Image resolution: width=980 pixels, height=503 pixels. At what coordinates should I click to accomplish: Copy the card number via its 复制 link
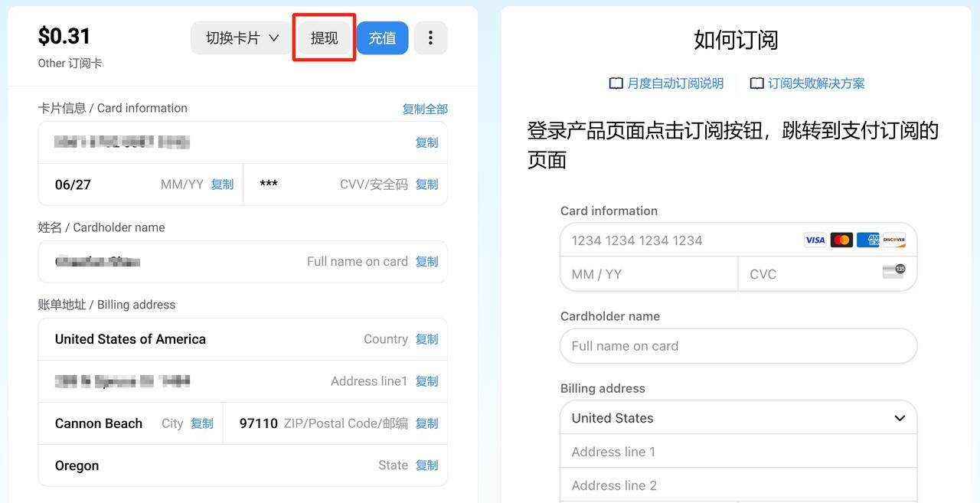(426, 142)
